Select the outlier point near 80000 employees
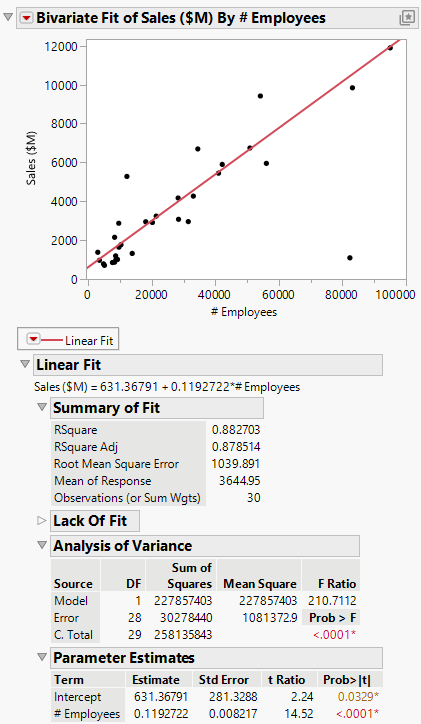The image size is (421, 724). point(349,258)
